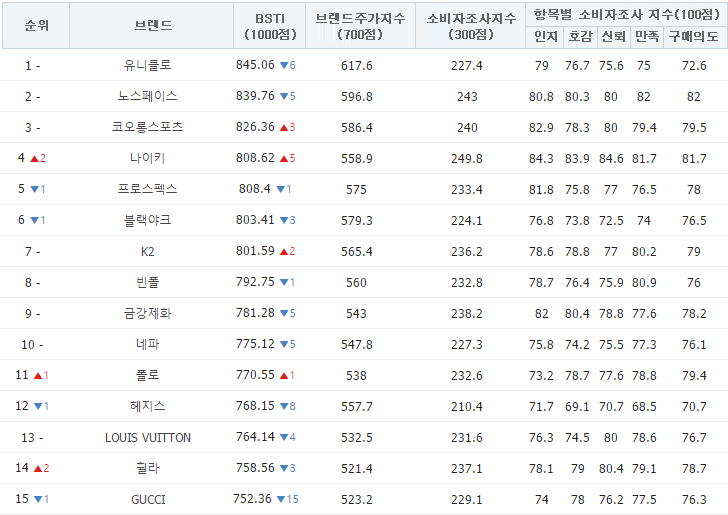Select brand name 코오롱스포츠
Image resolution: width=728 pixels, height=515 pixels.
coord(148,127)
